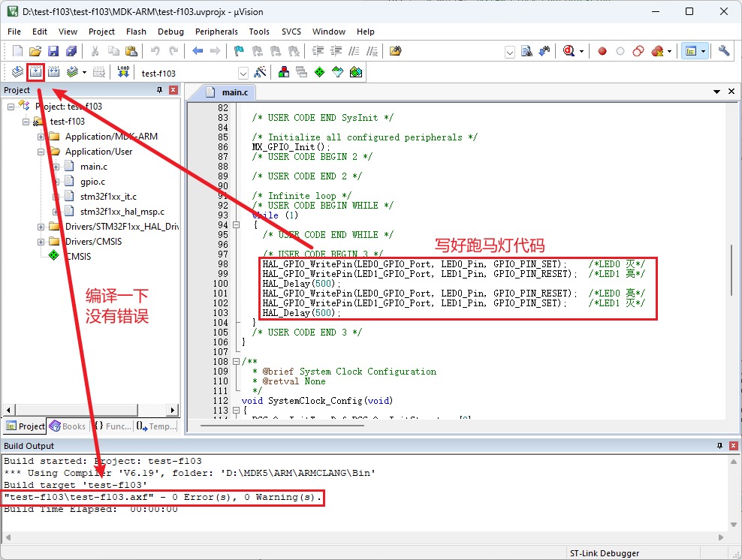
Task: Start debug session with the red d icon
Action: tap(569, 51)
